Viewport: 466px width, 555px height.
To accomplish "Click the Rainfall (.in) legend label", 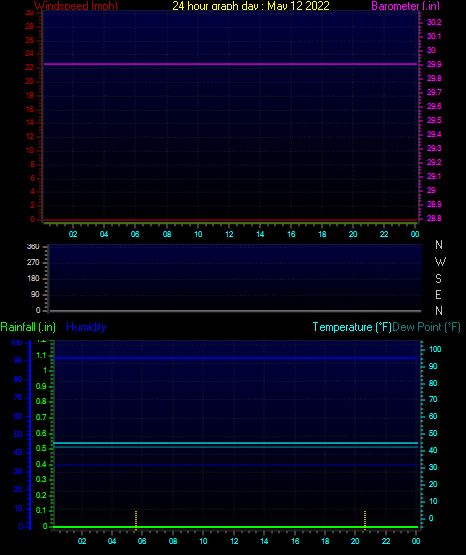I will tap(28, 327).
